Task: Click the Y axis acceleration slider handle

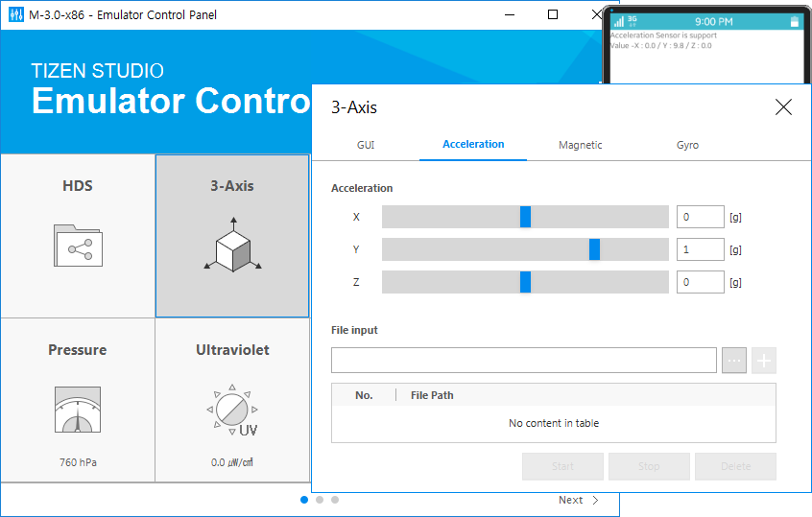Action: click(594, 249)
